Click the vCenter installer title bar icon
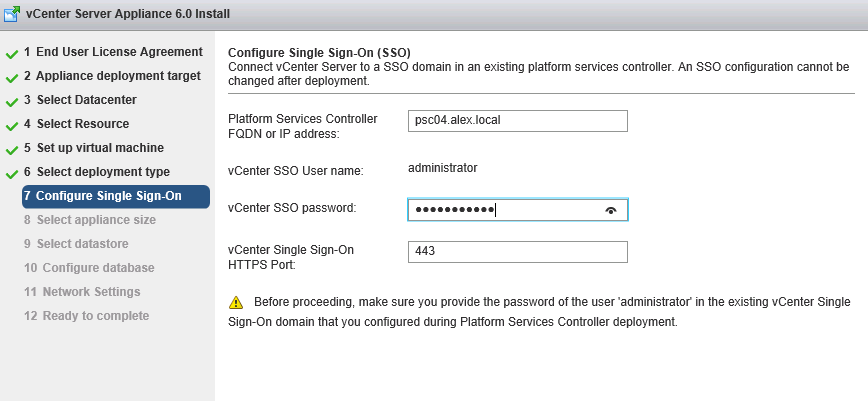 point(12,13)
